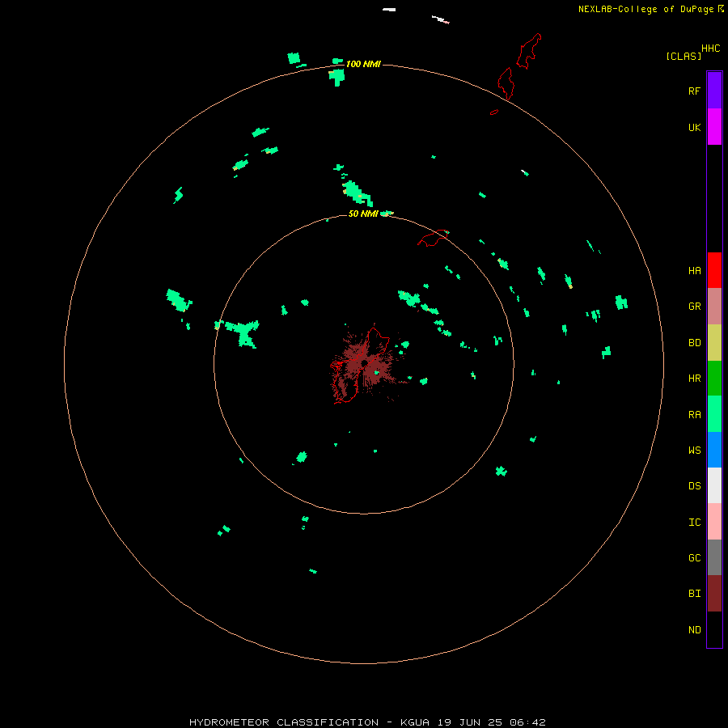Viewport: 728px width, 728px height.
Task: Click the 06:42 timestamp
Action: tap(527, 722)
